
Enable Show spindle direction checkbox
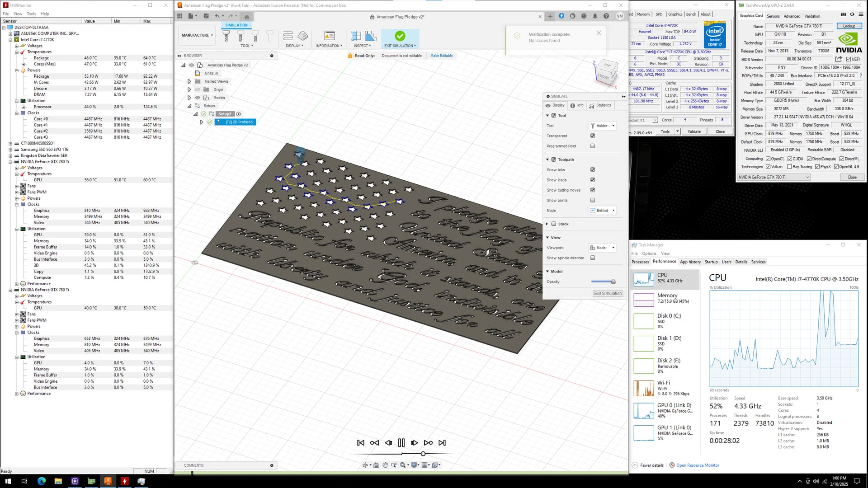(593, 258)
